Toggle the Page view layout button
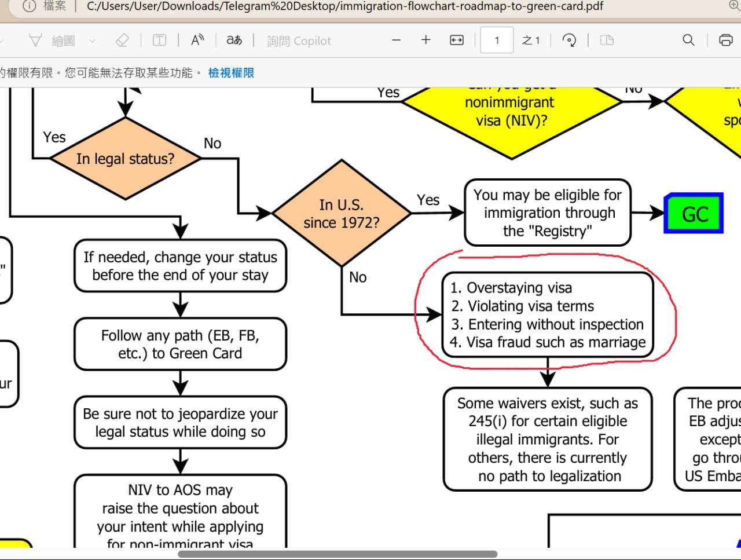Image resolution: width=741 pixels, height=560 pixels. (x=607, y=41)
